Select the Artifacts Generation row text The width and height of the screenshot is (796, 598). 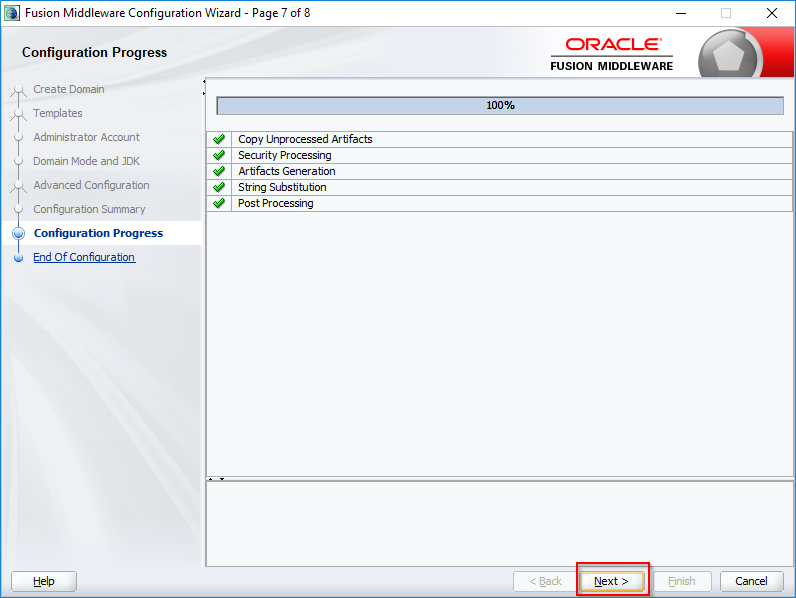point(287,171)
